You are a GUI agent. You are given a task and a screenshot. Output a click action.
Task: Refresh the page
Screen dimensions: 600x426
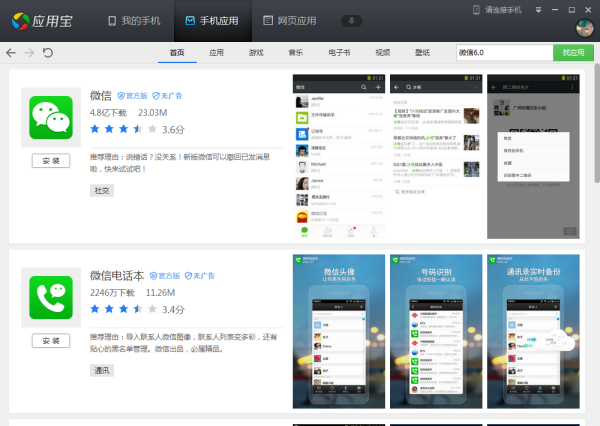[x=48, y=52]
